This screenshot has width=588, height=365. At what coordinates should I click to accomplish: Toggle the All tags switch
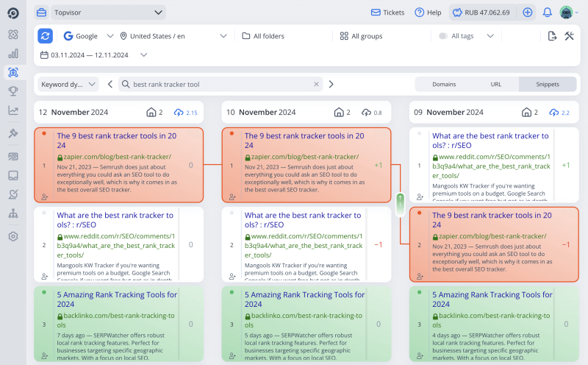pos(443,36)
